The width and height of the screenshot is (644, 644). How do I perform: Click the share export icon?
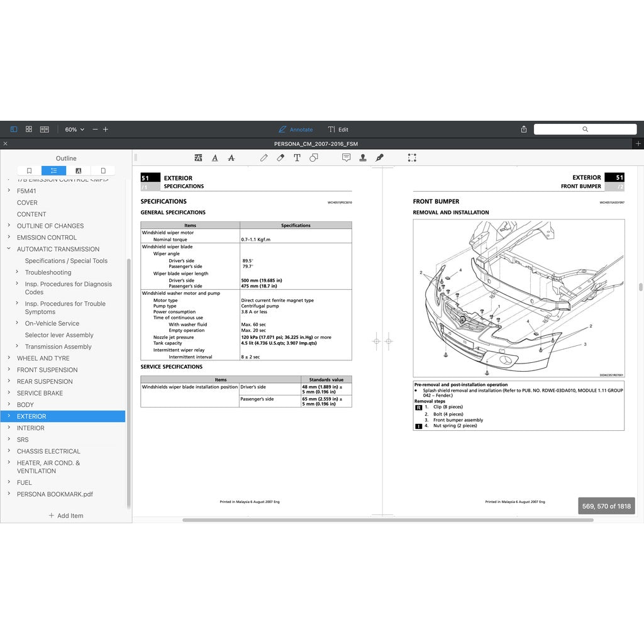click(524, 130)
